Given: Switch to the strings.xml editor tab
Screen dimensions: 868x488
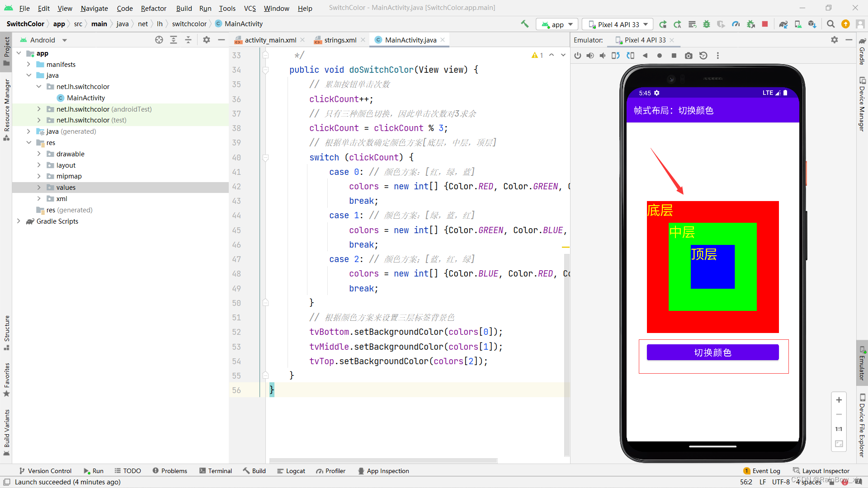Looking at the screenshot, I should click(340, 40).
